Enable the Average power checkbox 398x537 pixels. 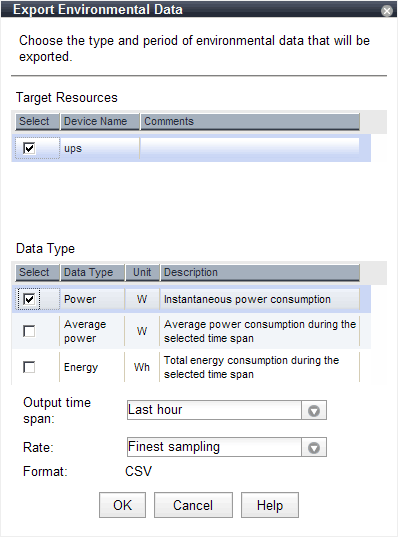point(29,331)
